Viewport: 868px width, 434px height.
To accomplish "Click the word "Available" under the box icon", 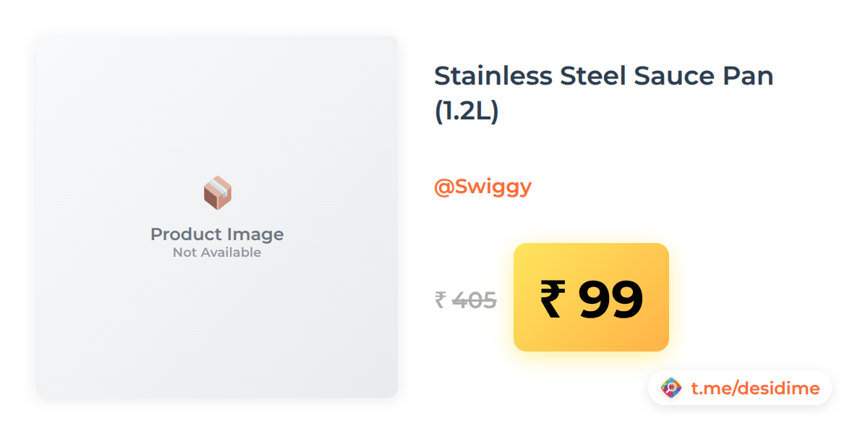I will (231, 252).
